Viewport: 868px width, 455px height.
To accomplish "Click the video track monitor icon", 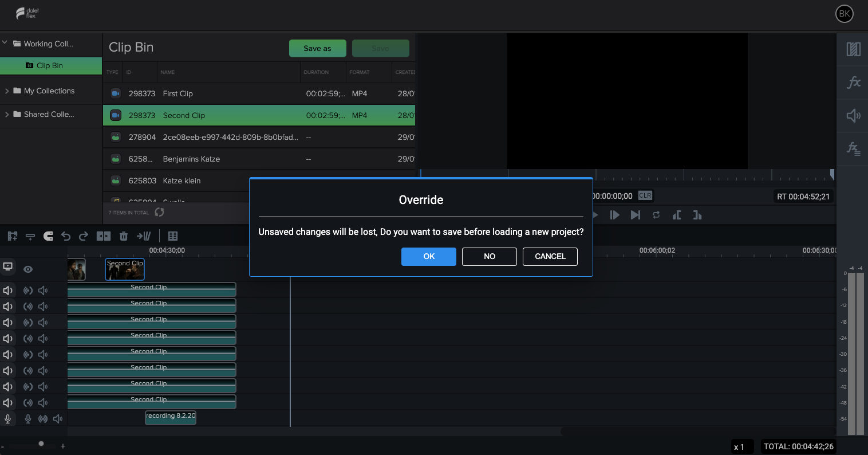I will click(x=8, y=267).
